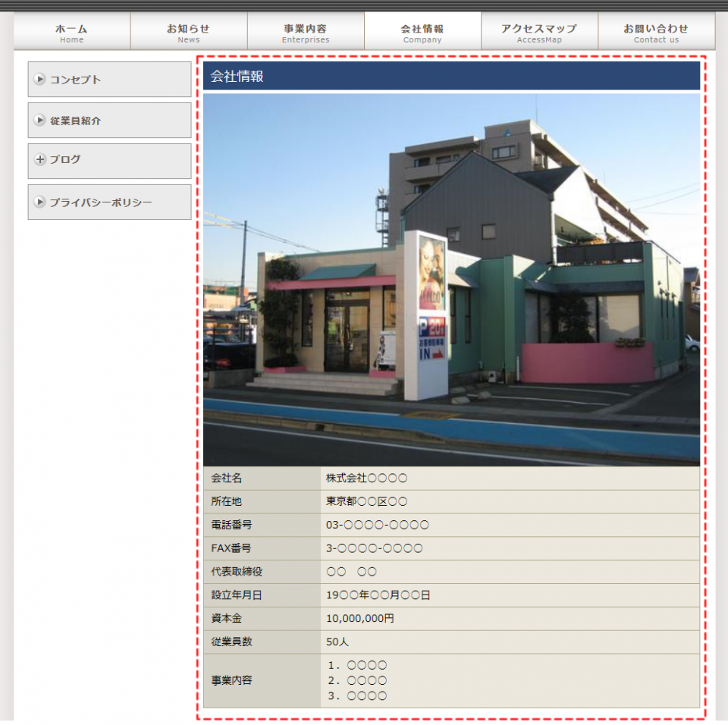
Task: Select the 3-〇〇〇〇-〇〇〇〇 fax value
Action: [374, 548]
